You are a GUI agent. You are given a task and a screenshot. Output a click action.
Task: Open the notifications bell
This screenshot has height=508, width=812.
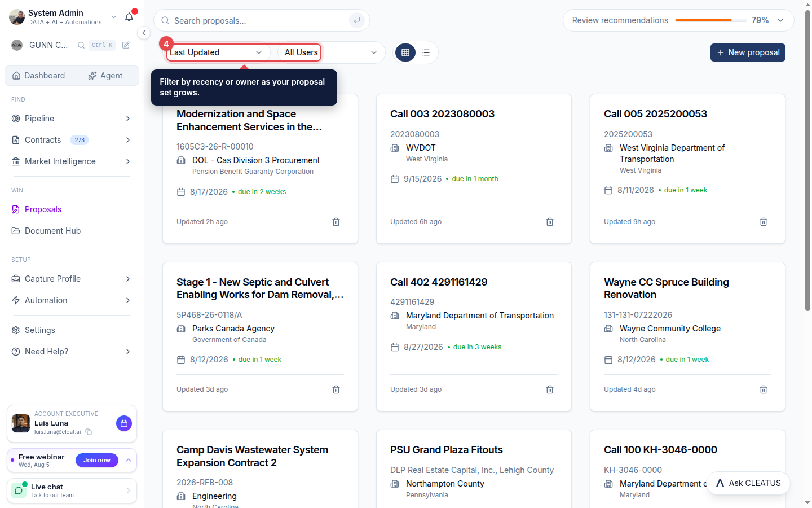pyautogui.click(x=129, y=17)
